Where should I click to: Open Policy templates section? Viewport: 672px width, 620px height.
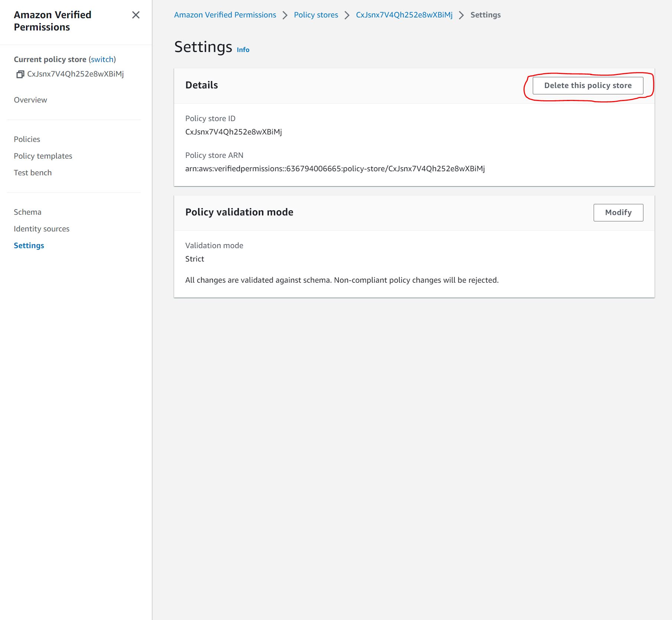pos(43,156)
